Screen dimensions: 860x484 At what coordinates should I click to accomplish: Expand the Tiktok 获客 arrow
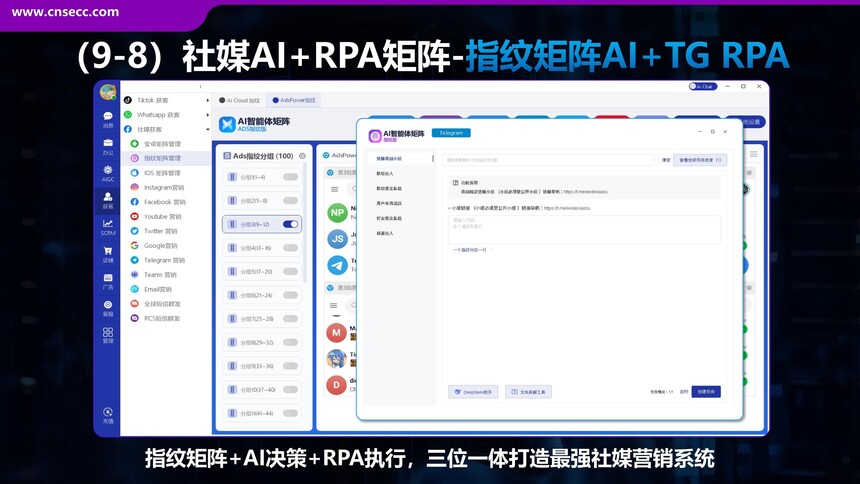(x=207, y=100)
